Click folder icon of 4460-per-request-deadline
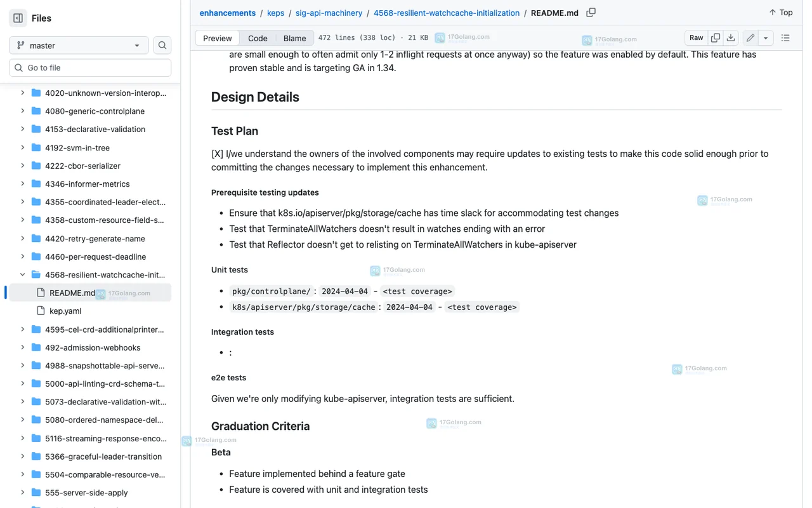Viewport: 812px width, 508px height. click(36, 257)
